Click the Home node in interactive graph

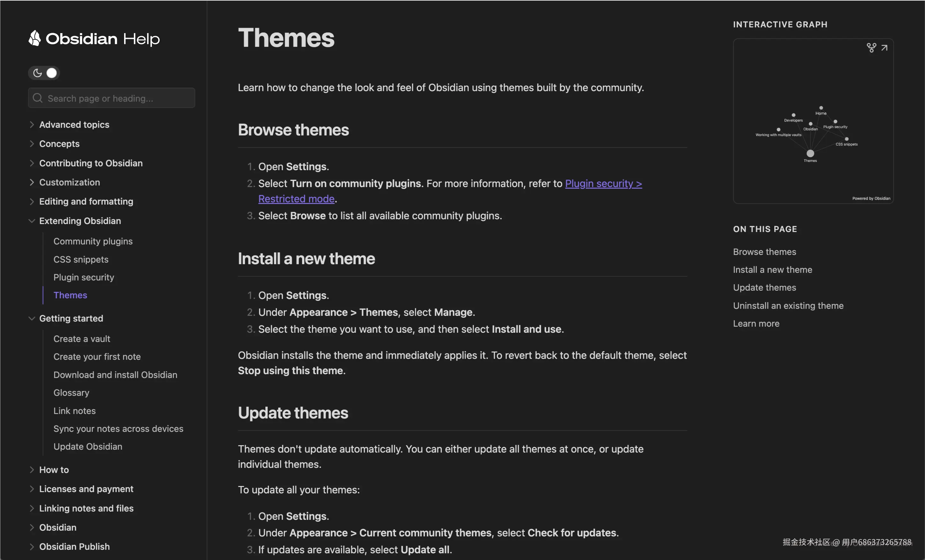tap(821, 108)
